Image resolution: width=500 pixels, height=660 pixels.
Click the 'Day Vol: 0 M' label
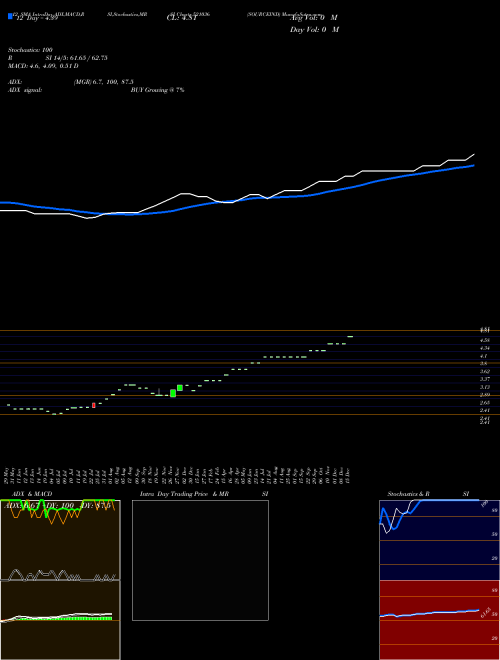point(314,30)
